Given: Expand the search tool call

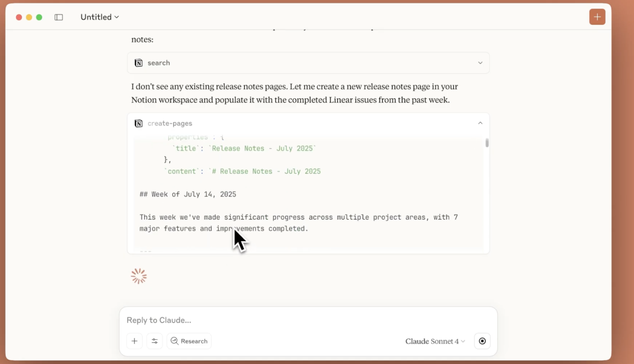Looking at the screenshot, I should [480, 63].
